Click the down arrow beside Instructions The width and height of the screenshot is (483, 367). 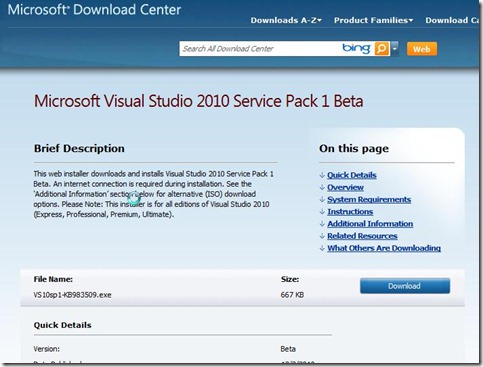(322, 212)
